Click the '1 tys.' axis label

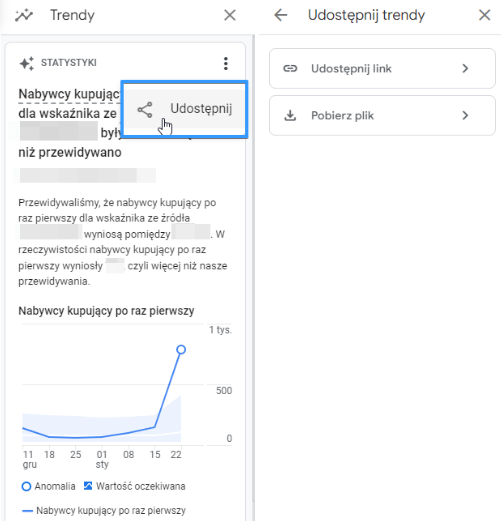pyautogui.click(x=220, y=330)
